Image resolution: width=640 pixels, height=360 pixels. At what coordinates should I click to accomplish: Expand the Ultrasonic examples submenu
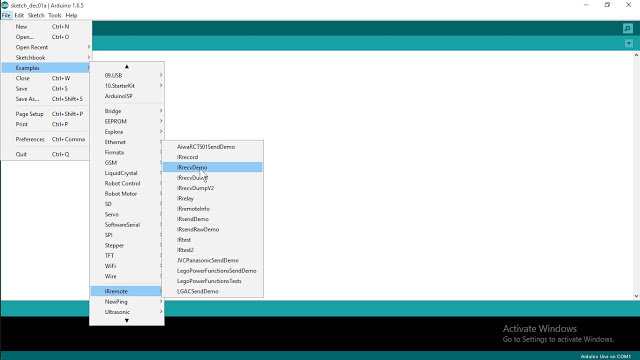[127, 312]
